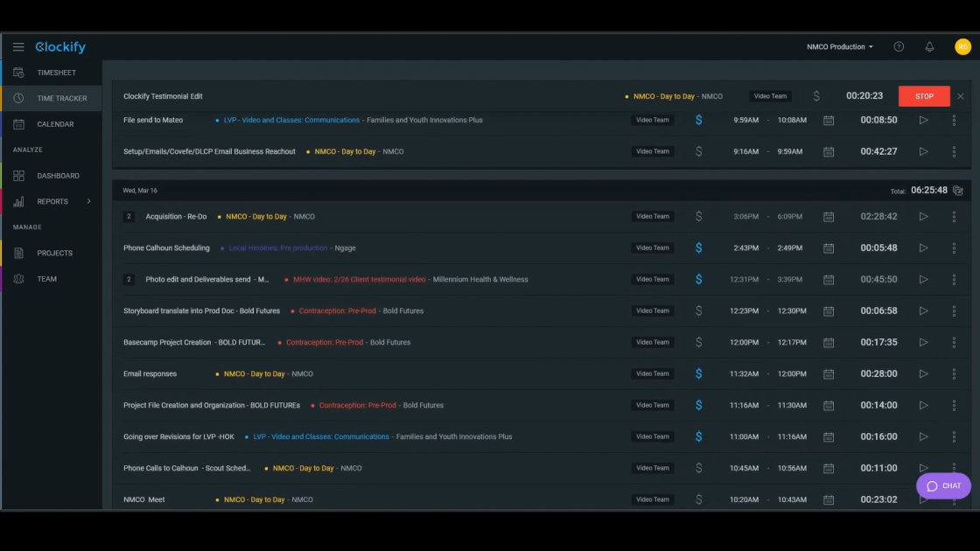Toggle billable for Phone Calhoun Scheduling
Viewport: 980px width, 551px height.
point(699,248)
